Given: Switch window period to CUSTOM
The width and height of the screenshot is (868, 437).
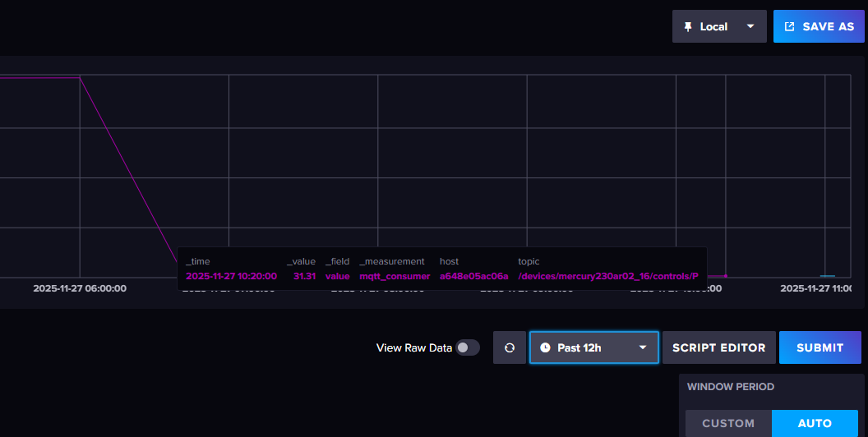Looking at the screenshot, I should click(728, 423).
